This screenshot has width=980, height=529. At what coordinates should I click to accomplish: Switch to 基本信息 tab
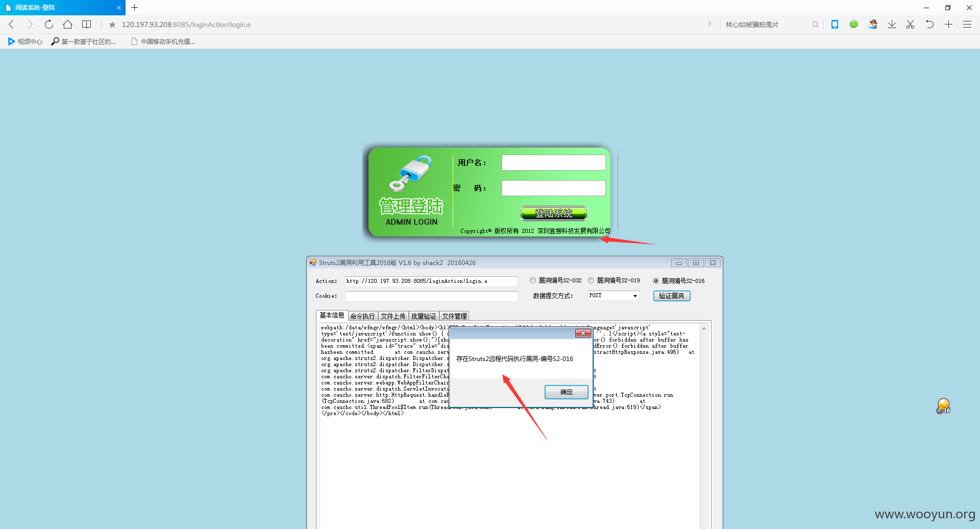pyautogui.click(x=332, y=316)
